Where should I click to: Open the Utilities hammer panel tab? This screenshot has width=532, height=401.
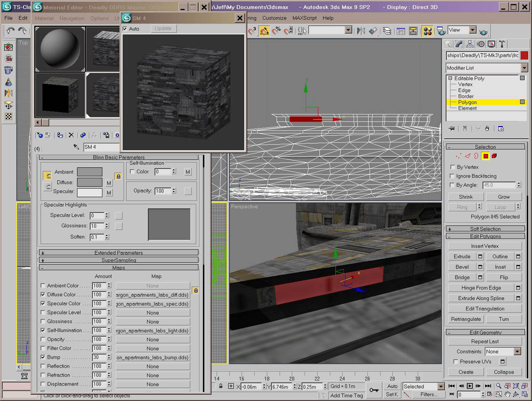(x=502, y=44)
